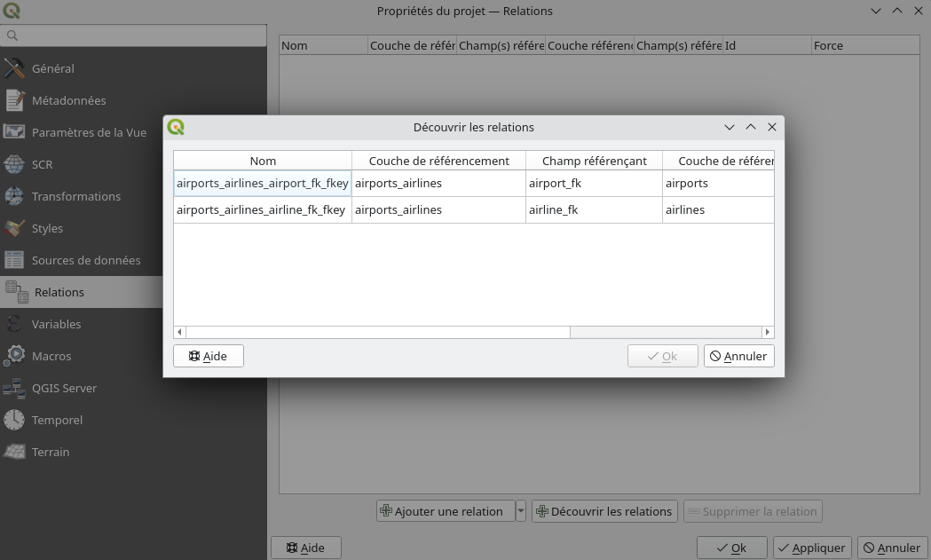Viewport: 931px width, 560px height.
Task: Open the Macros gear icon
Action: (x=14, y=356)
